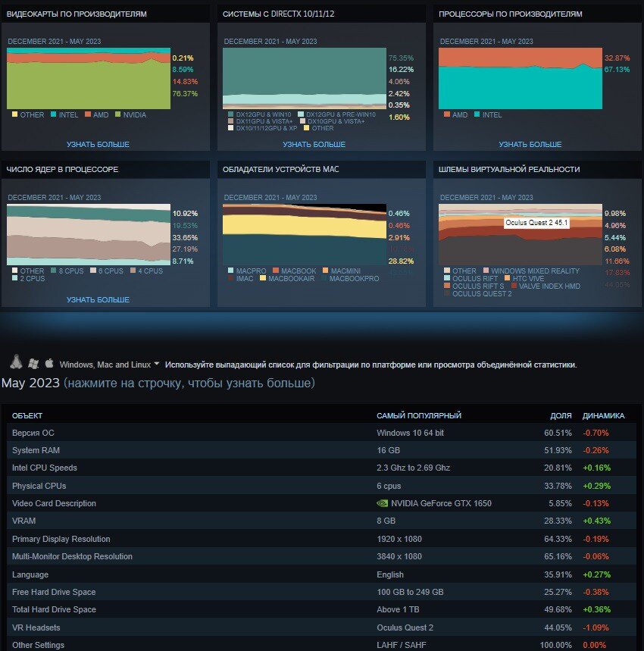Image resolution: width=644 pixels, height=651 pixels.
Task: Select the INTEL legend marker in video cards chart
Action: tap(52, 115)
